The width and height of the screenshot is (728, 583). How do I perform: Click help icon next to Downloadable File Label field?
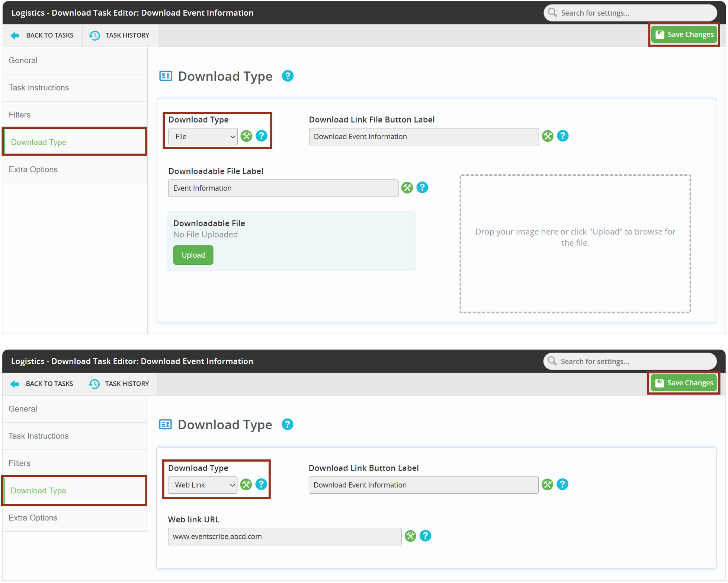pos(422,188)
